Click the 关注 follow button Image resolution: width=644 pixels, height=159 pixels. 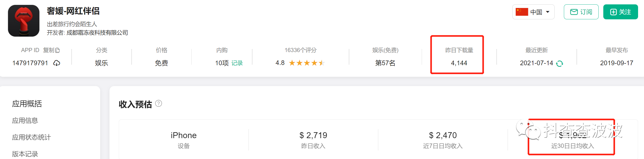coord(621,12)
